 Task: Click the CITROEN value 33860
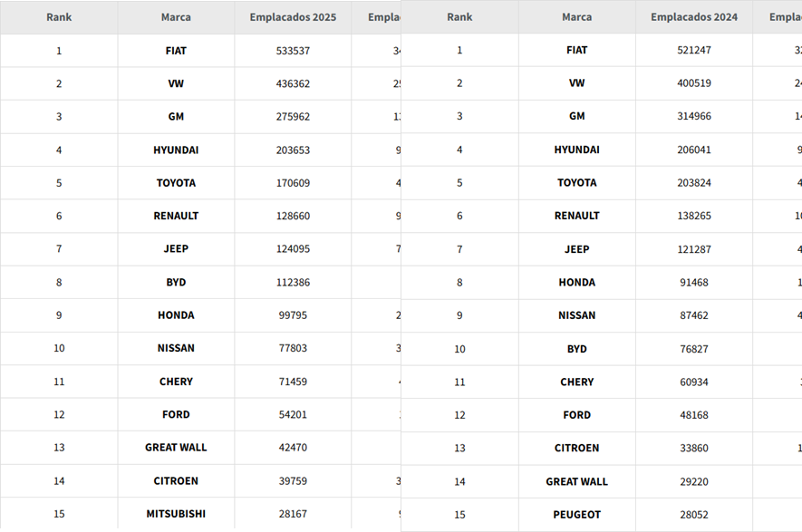pyautogui.click(x=693, y=448)
